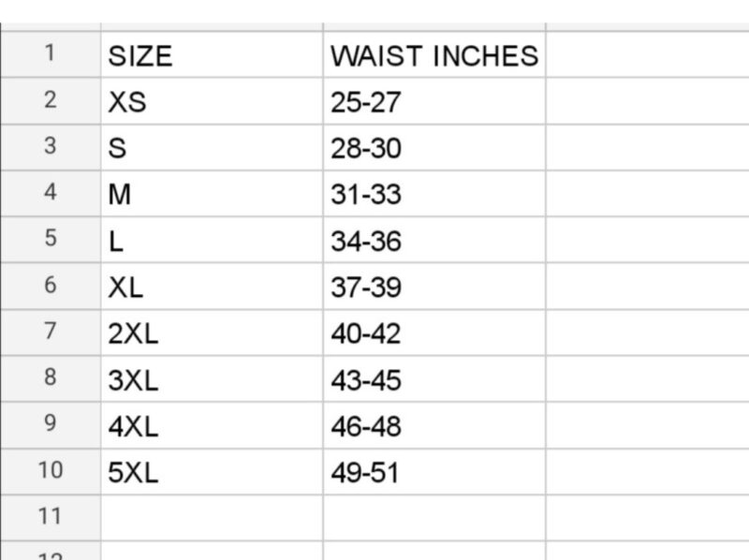The height and width of the screenshot is (560, 749).
Task: Click the cell with 46-48
Action: tap(433, 426)
